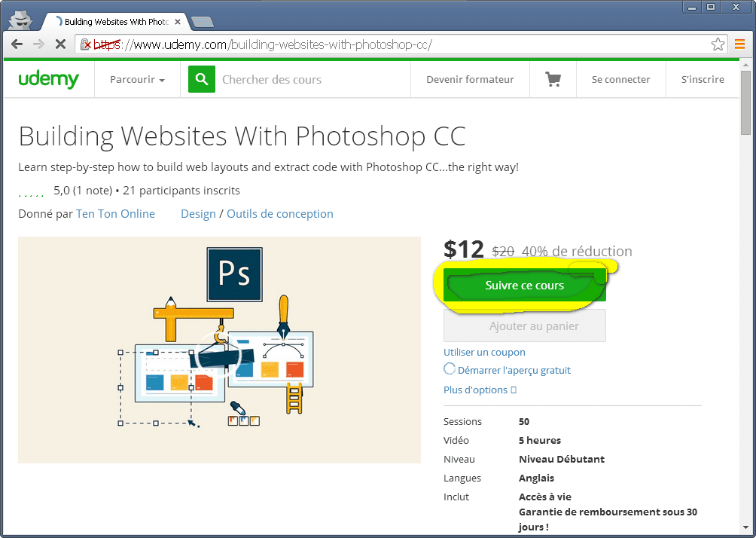Bookmark this page with the star icon
Viewport: 756px width, 538px height.
[x=718, y=44]
